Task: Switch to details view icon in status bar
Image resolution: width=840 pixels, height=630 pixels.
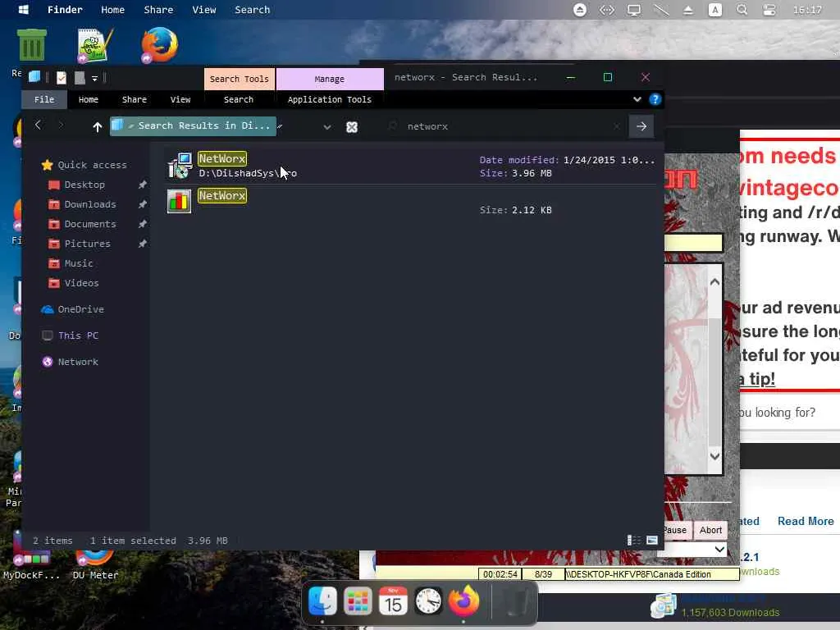Action: (x=634, y=540)
